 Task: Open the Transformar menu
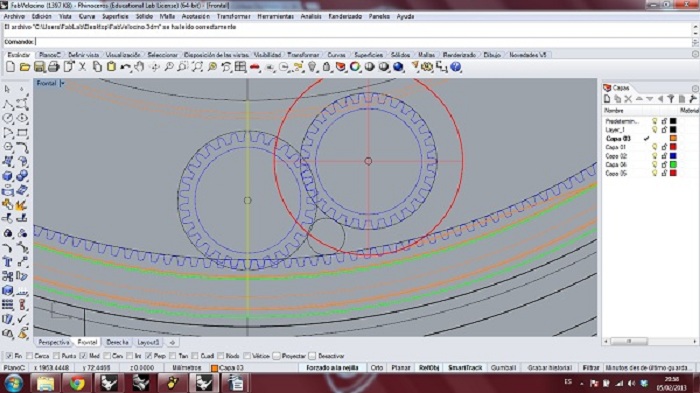[x=233, y=17]
